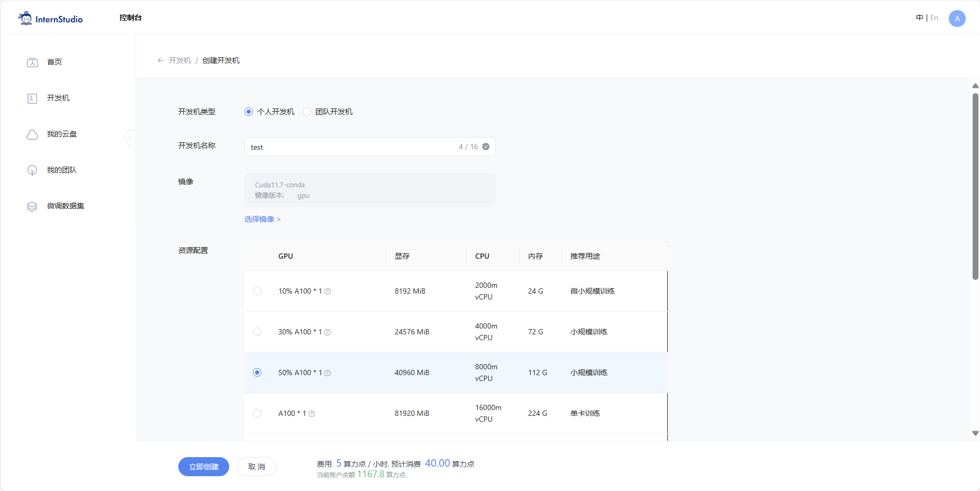Open 微调数据集 layers icon in sidebar
The width and height of the screenshot is (980, 491).
[x=32, y=206]
